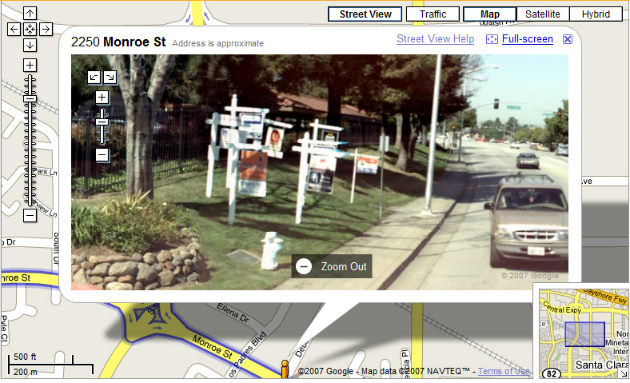630x383 pixels.
Task: Recenter the map with the center pan icon
Action: [x=30, y=29]
